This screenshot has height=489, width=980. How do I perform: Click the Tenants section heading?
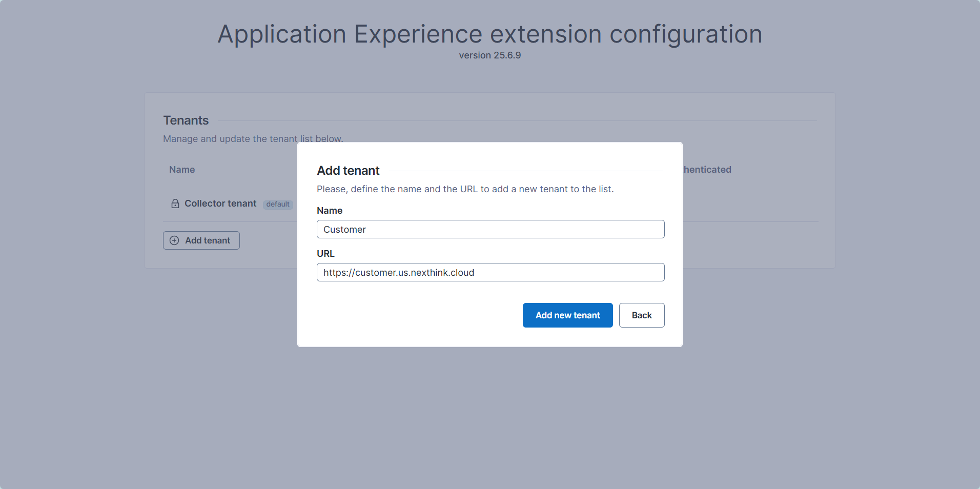(186, 120)
